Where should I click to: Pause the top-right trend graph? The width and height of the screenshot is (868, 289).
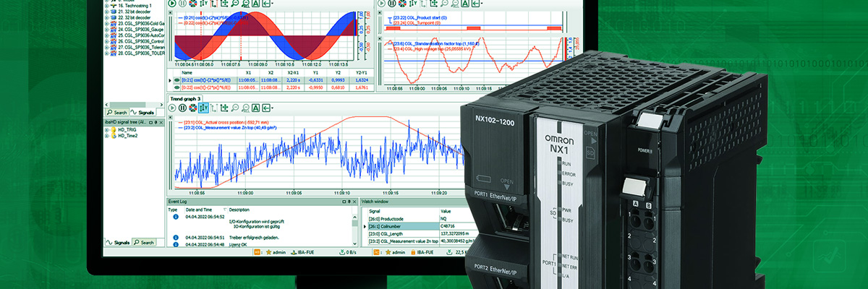point(392,4)
